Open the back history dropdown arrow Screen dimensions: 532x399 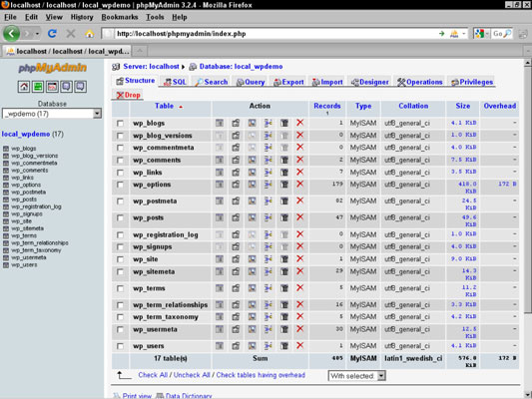click(x=37, y=34)
